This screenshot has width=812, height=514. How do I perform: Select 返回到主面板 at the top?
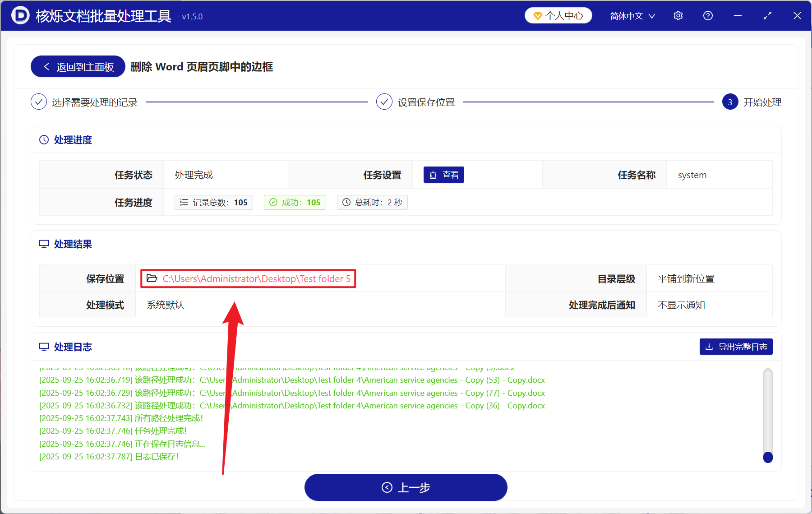pyautogui.click(x=77, y=66)
